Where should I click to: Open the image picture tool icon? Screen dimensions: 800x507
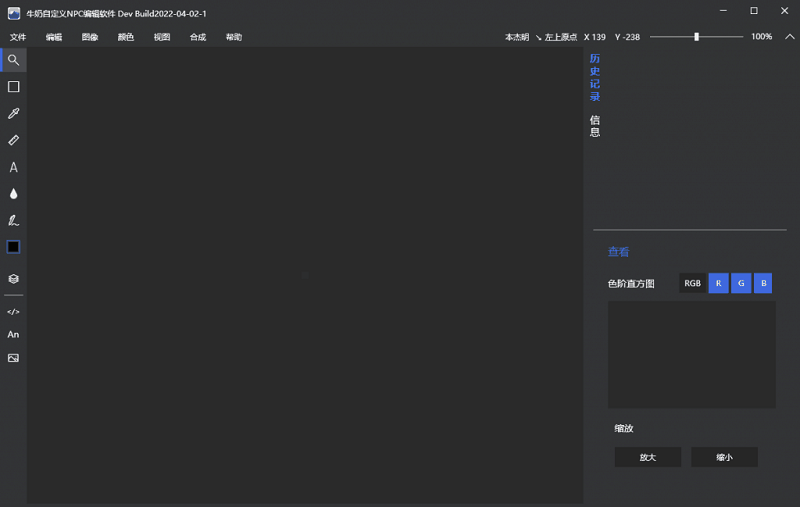(14, 358)
